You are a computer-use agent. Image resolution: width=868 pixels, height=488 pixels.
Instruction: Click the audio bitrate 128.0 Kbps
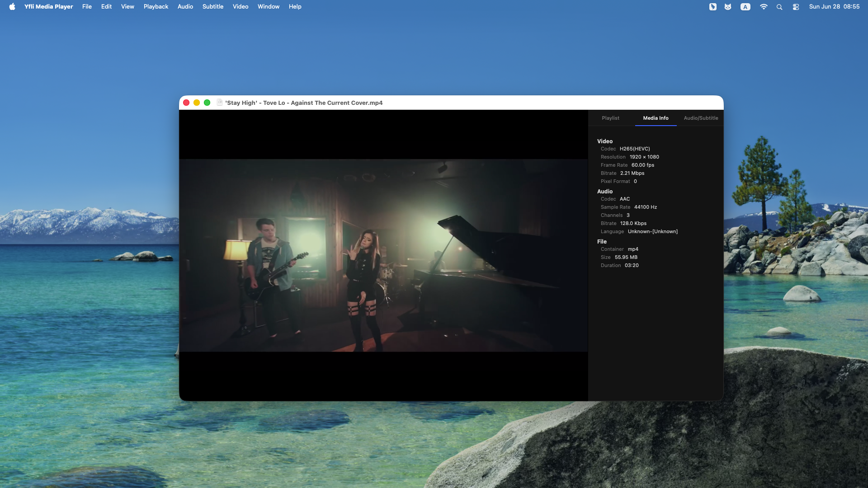click(x=633, y=223)
